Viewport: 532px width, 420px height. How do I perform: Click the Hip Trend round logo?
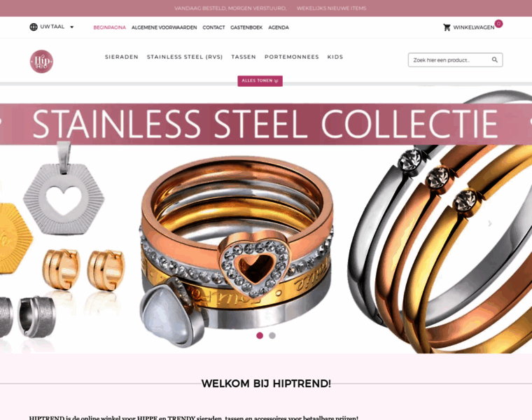pos(41,62)
